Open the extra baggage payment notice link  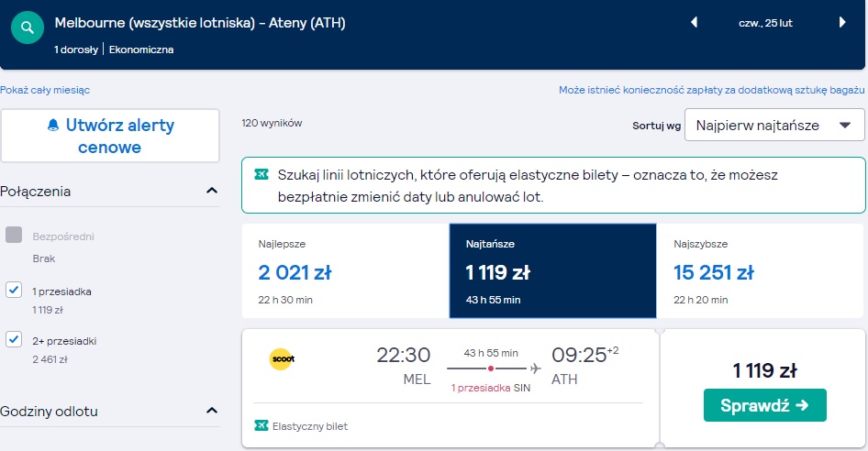711,90
